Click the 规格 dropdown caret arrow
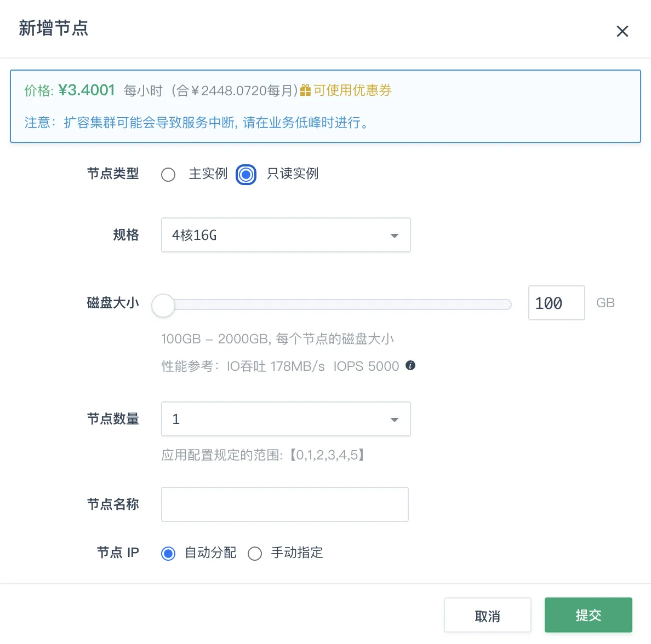The width and height of the screenshot is (651, 644). pyautogui.click(x=394, y=235)
